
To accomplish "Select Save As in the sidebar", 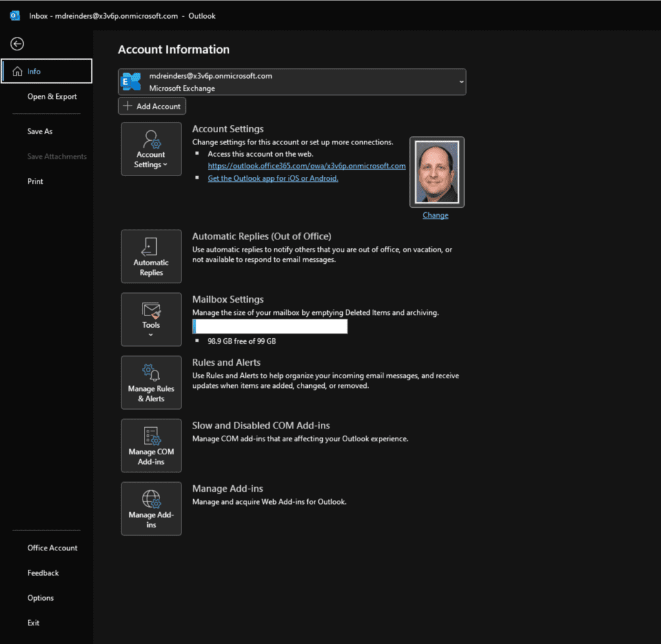I will (x=40, y=132).
